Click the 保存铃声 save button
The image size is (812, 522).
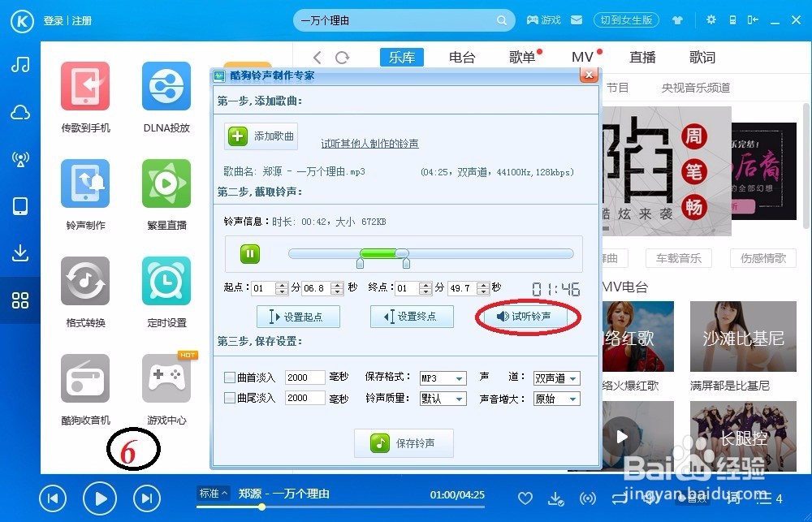404,443
